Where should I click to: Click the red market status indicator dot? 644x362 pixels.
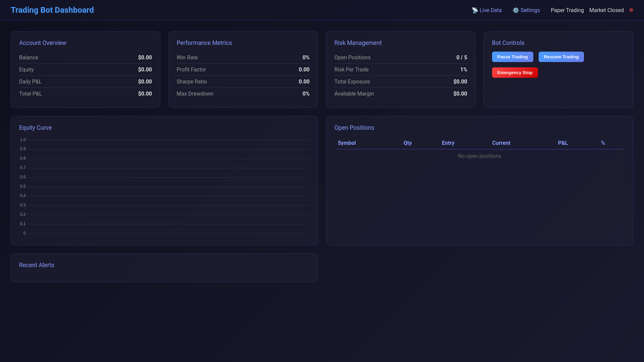click(x=631, y=10)
